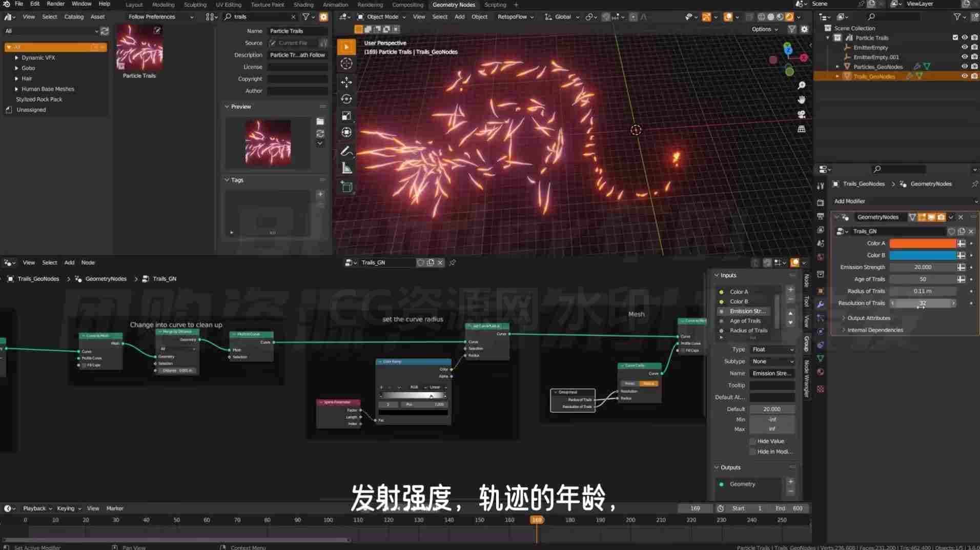The height and width of the screenshot is (550, 980).
Task: Enable the Hide Value checkbox
Action: tap(753, 441)
